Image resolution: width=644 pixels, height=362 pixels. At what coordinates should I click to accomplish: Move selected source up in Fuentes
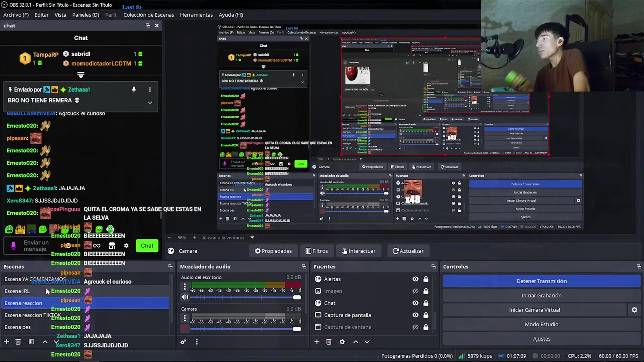coord(356,342)
